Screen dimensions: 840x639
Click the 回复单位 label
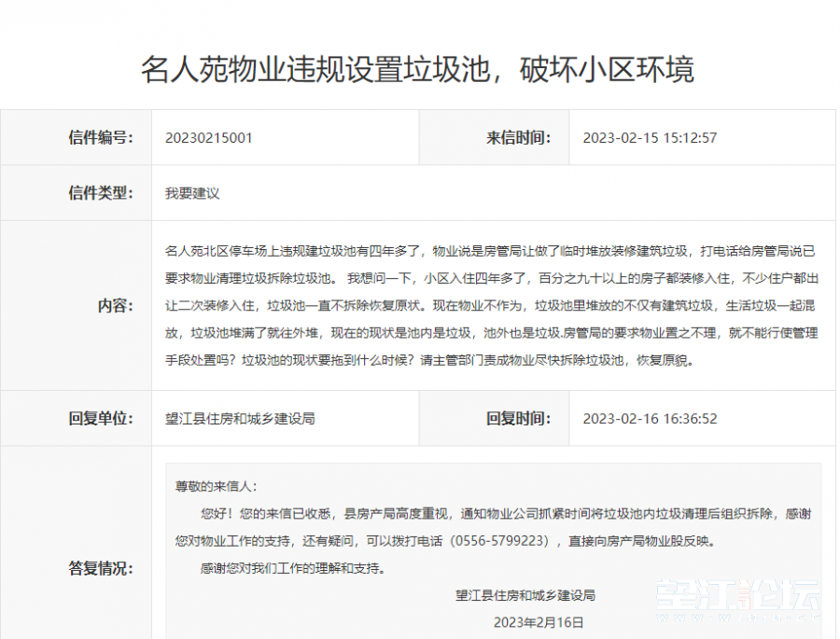[x=100, y=419]
